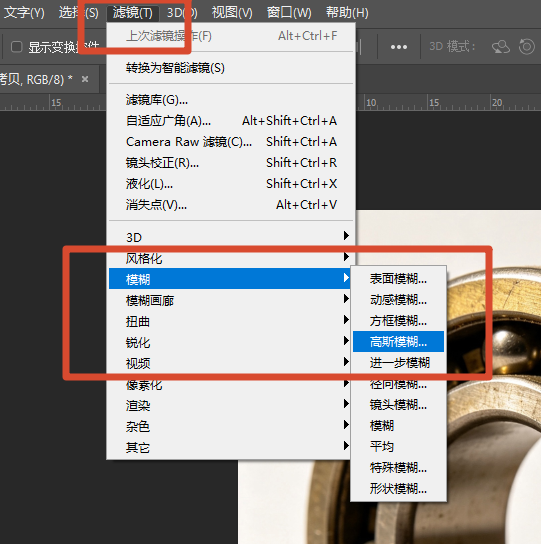Select 动感模糊...

[x=398, y=300]
